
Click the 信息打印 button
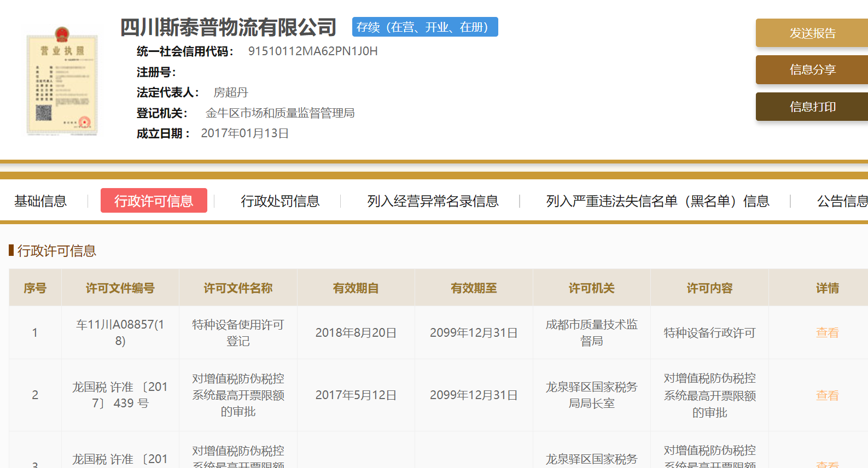pyautogui.click(x=812, y=107)
